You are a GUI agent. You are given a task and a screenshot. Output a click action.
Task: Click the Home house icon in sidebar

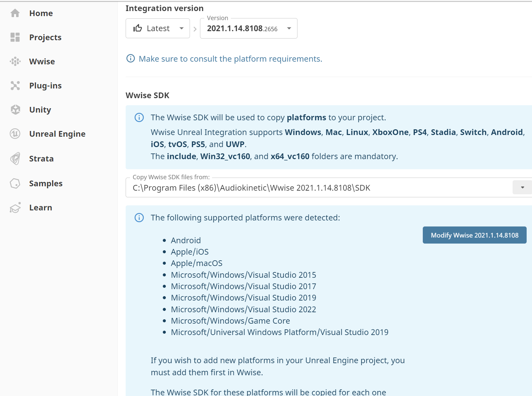(15, 13)
